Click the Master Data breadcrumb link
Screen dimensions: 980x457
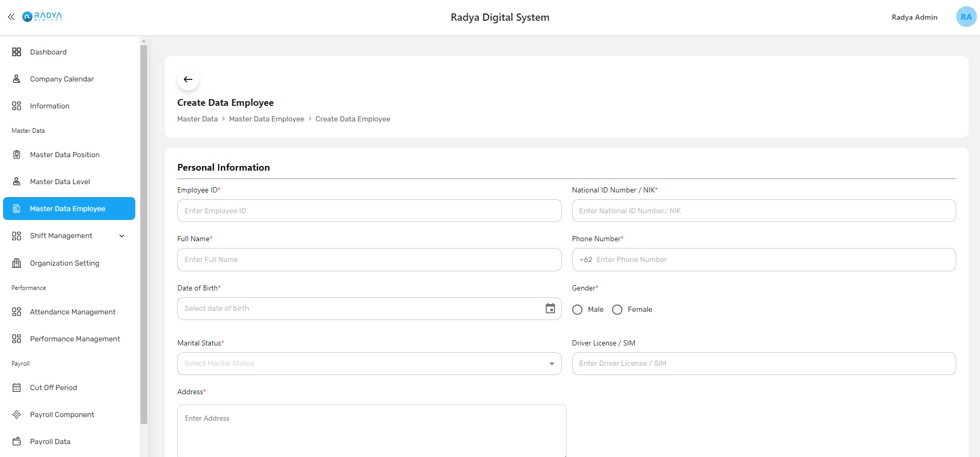click(x=197, y=119)
